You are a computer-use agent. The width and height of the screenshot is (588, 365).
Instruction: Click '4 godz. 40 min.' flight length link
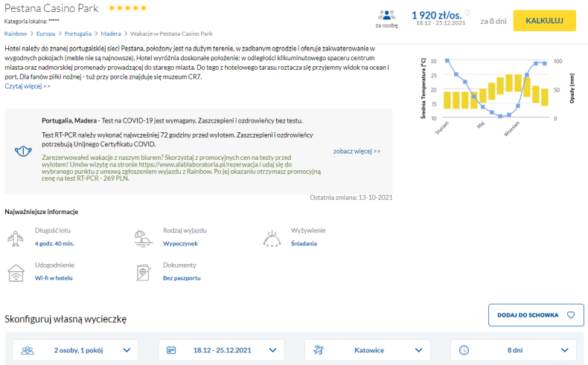54,244
